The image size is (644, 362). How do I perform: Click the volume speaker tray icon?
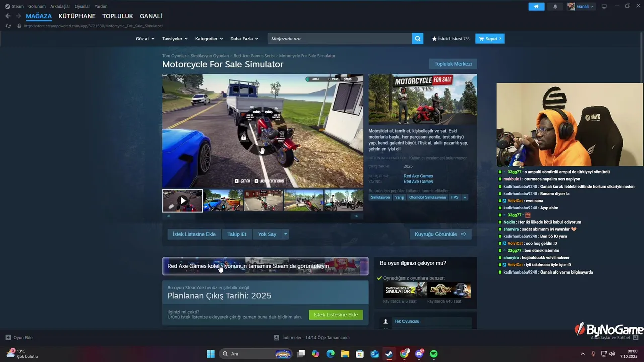pos(612,354)
